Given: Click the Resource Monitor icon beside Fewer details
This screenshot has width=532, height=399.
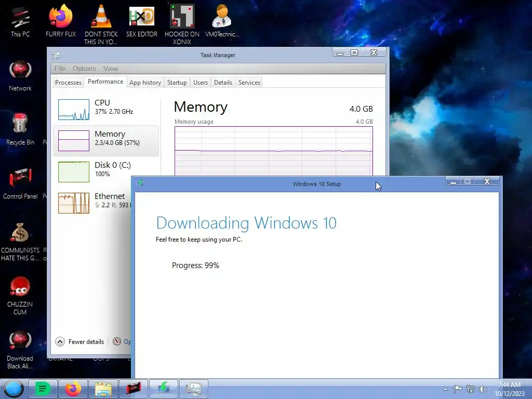Looking at the screenshot, I should [x=117, y=341].
